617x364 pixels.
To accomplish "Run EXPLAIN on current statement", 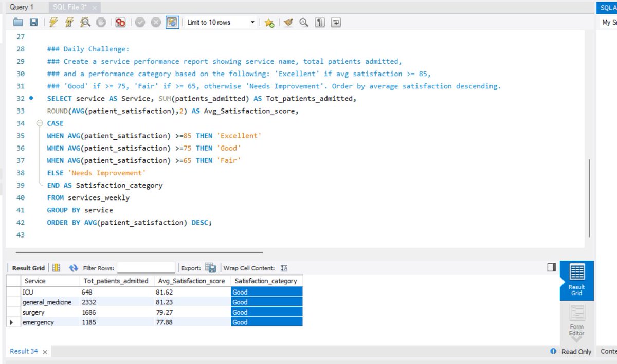I will 85,23.
